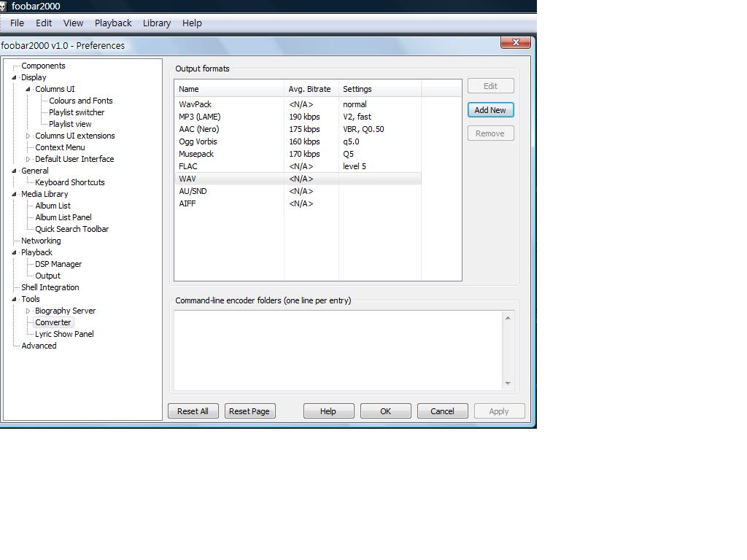Viewport: 747px width, 560px height.
Task: Click the foobar2000 title bar app icon
Action: (x=4, y=6)
